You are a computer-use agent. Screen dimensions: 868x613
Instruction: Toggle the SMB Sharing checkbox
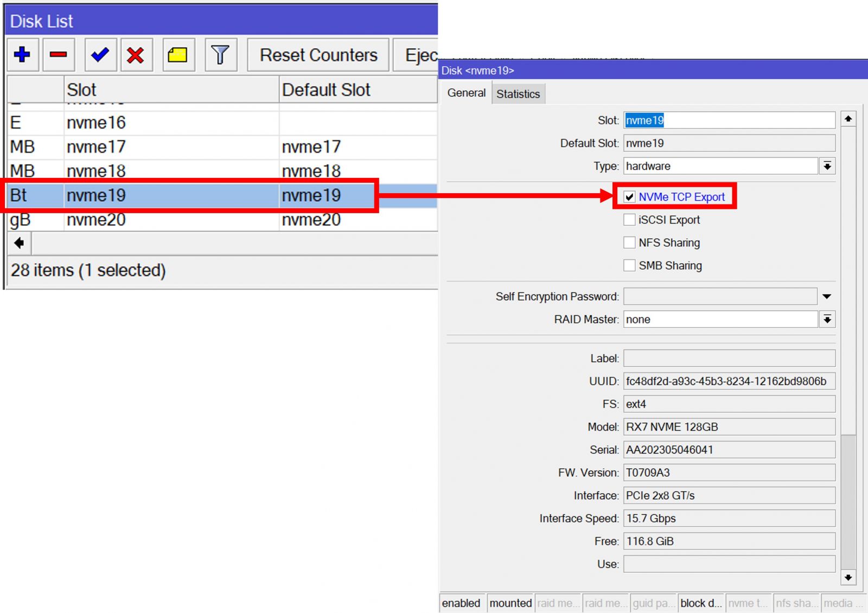(629, 265)
